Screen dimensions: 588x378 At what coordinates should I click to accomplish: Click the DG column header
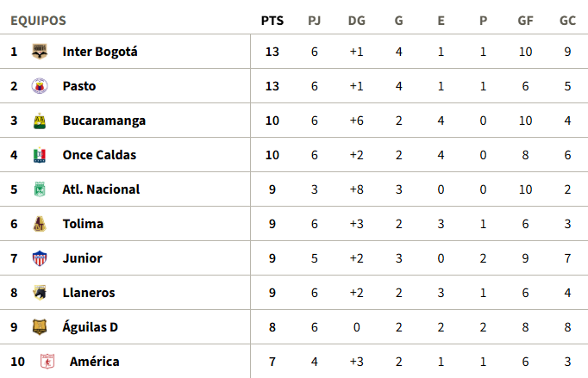(357, 21)
